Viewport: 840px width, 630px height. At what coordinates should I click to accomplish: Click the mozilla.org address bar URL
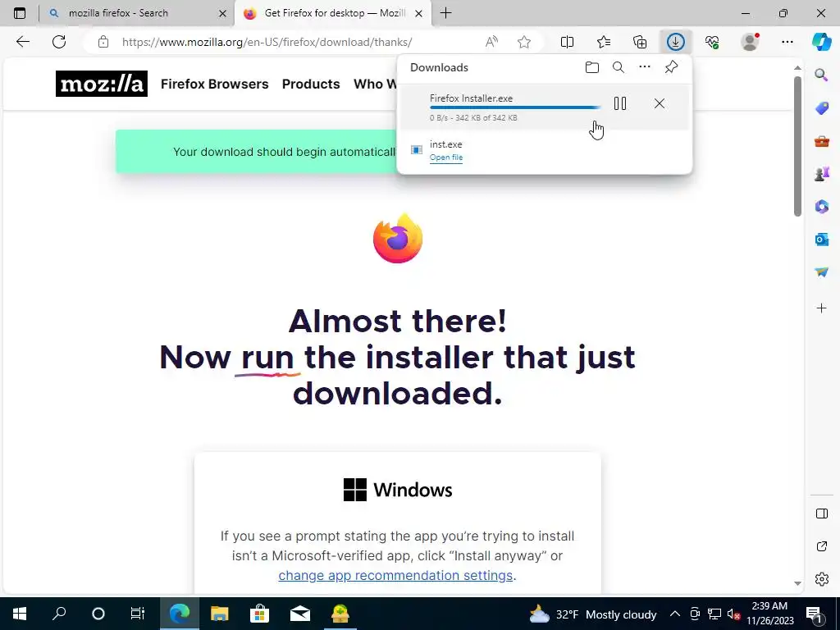click(x=267, y=42)
